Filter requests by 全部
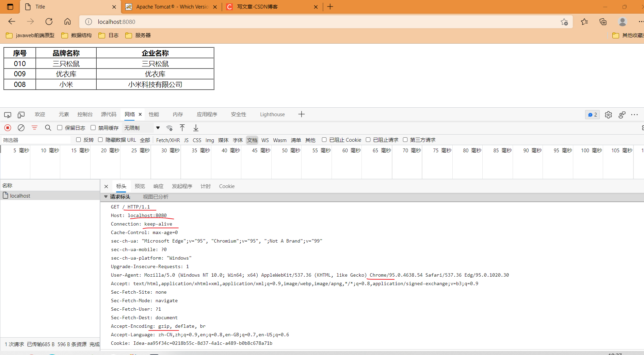The height and width of the screenshot is (355, 644). point(145,140)
